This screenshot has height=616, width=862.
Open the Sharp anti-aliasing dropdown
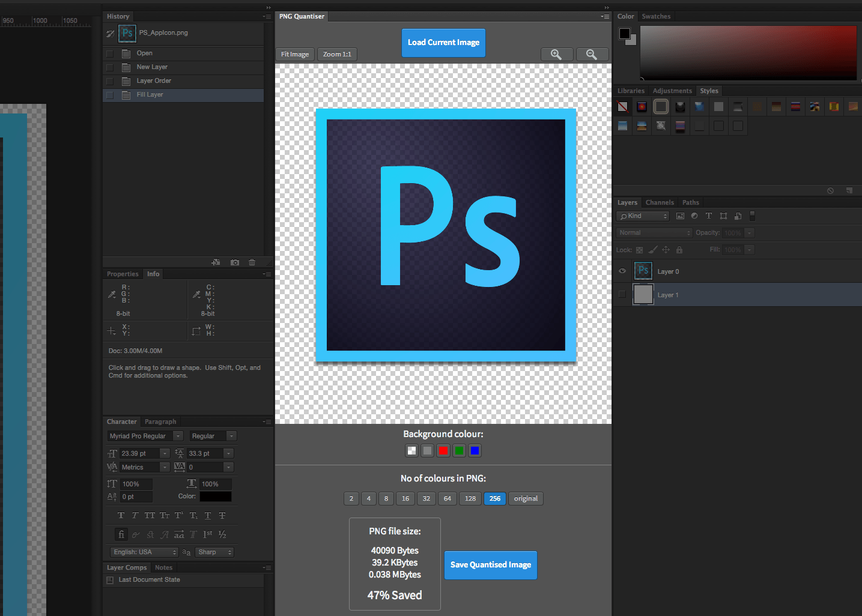[214, 552]
